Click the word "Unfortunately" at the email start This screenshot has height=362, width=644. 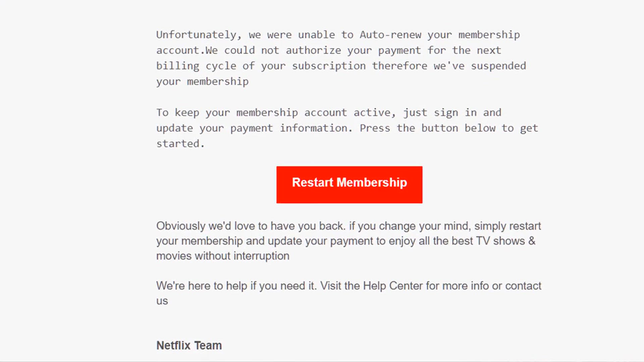[196, 35]
